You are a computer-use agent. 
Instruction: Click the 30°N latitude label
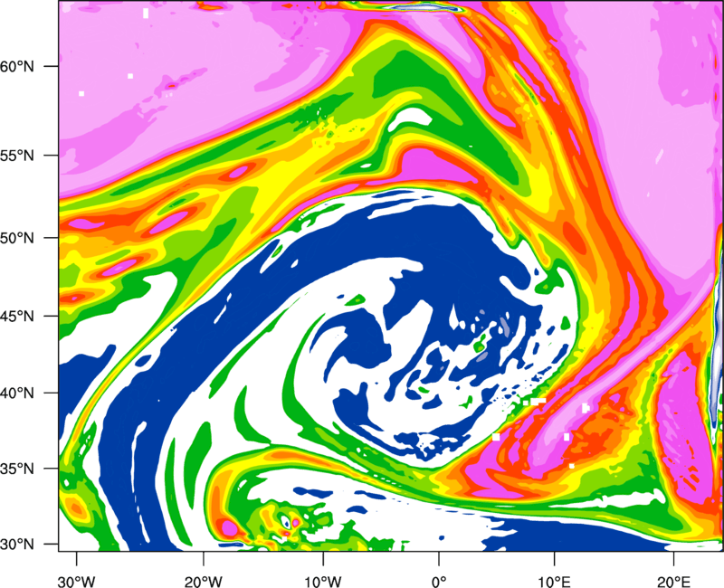[17, 545]
